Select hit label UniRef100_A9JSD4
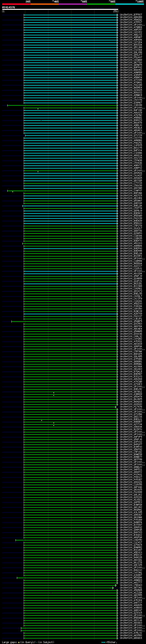The height and width of the screenshot is (644, 146). tap(131, 273)
